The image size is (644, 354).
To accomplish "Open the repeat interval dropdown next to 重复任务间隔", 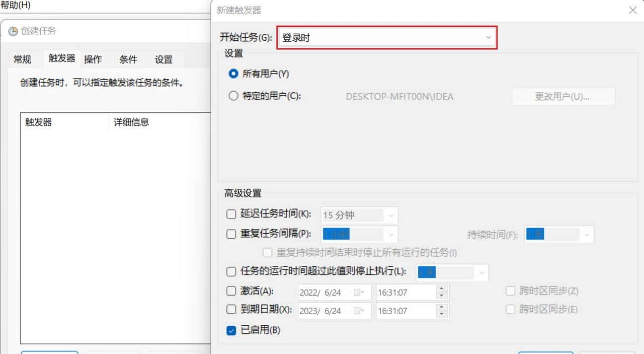I will tap(391, 234).
